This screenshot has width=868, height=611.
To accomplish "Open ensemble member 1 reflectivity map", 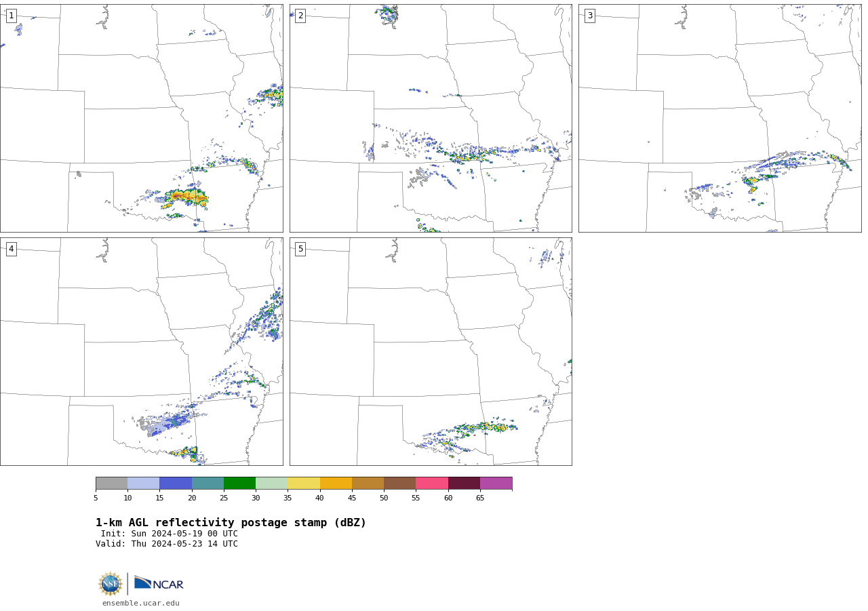I will point(142,118).
